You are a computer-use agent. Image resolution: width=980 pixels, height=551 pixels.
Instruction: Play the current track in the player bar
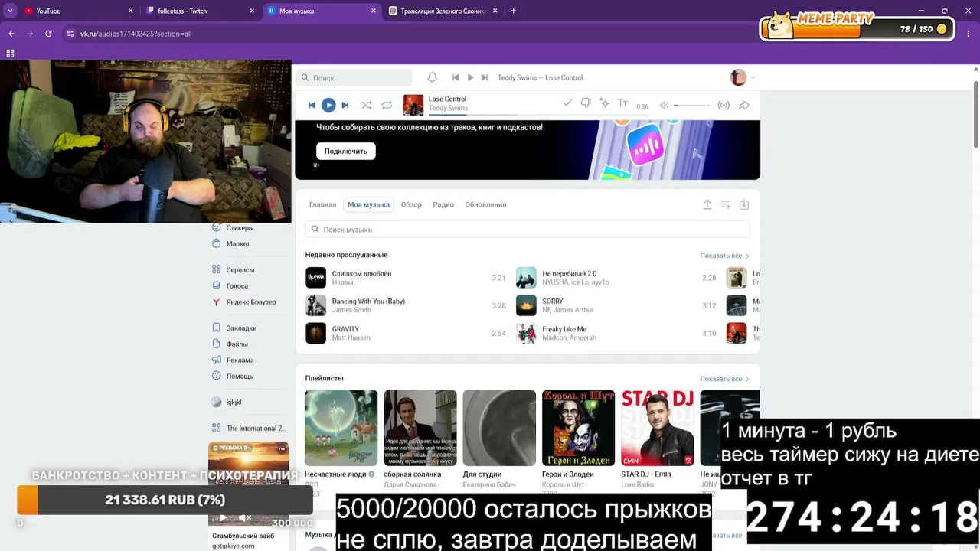328,106
